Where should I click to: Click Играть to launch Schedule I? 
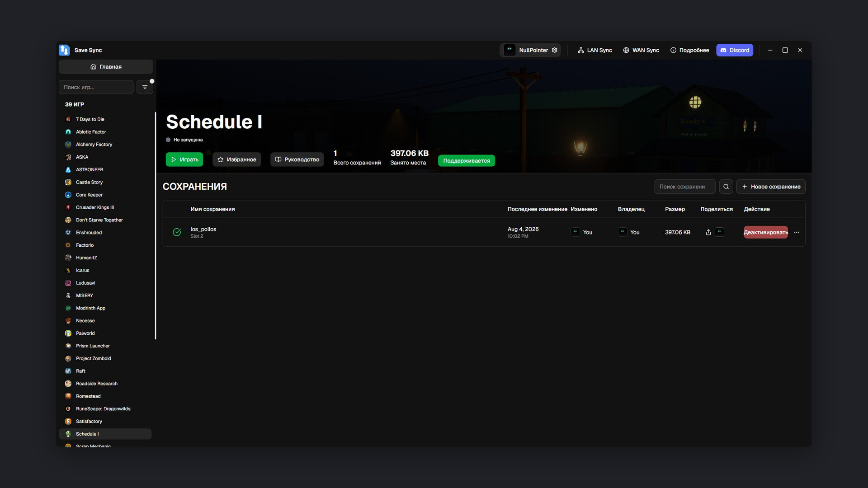[x=184, y=160]
